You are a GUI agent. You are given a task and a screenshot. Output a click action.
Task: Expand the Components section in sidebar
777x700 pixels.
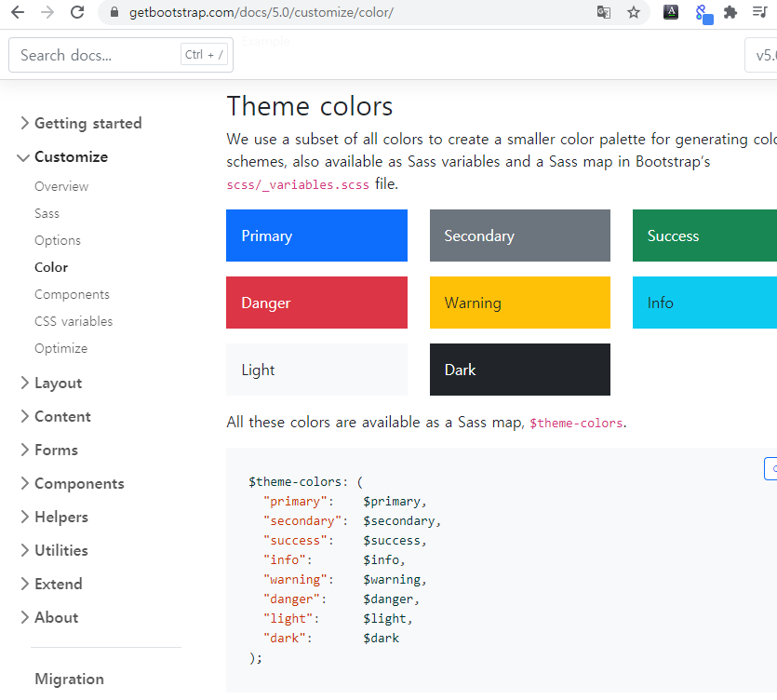[73, 483]
